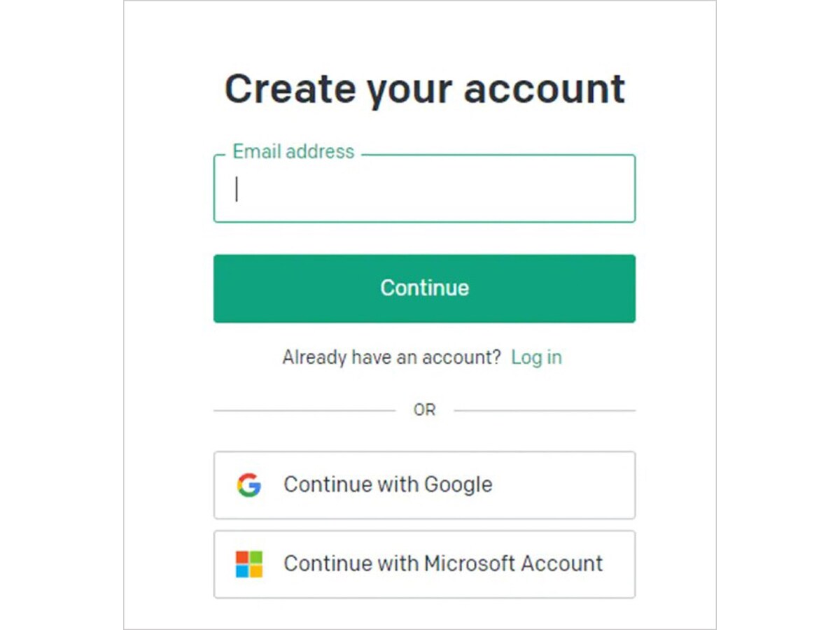840x630 pixels.
Task: Choose Continue with Google
Action: pos(424,485)
